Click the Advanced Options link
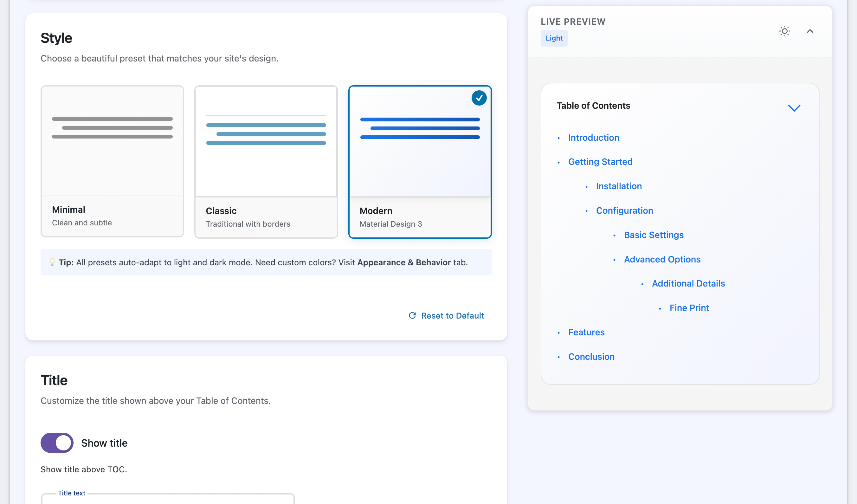Screen dimensions: 857x504 coord(662,259)
